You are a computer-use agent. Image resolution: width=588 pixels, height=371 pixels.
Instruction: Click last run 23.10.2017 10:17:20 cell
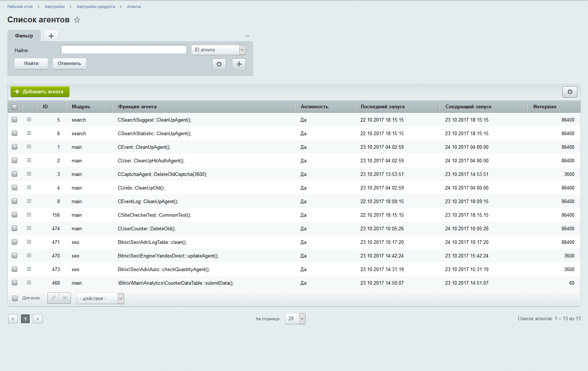coord(382,242)
